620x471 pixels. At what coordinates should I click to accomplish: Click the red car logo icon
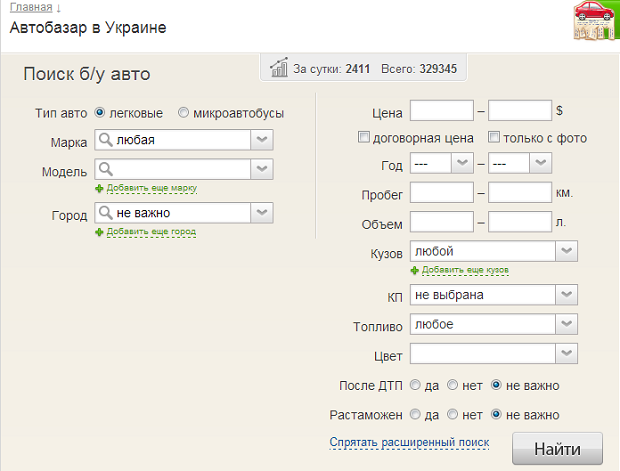(595, 22)
